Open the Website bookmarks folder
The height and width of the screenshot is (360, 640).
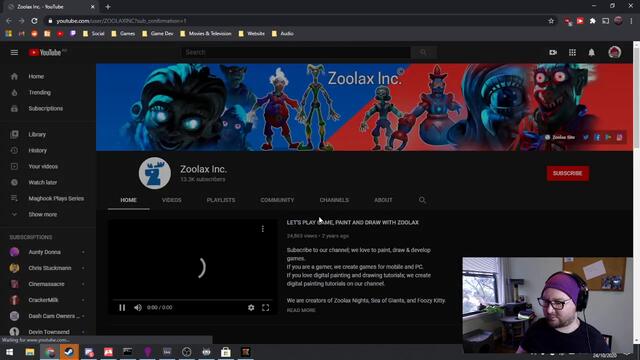coord(252,33)
